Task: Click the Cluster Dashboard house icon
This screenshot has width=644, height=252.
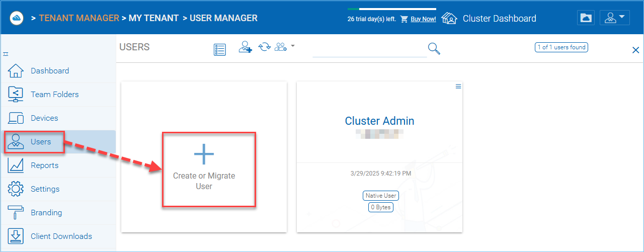Action: pos(449,18)
